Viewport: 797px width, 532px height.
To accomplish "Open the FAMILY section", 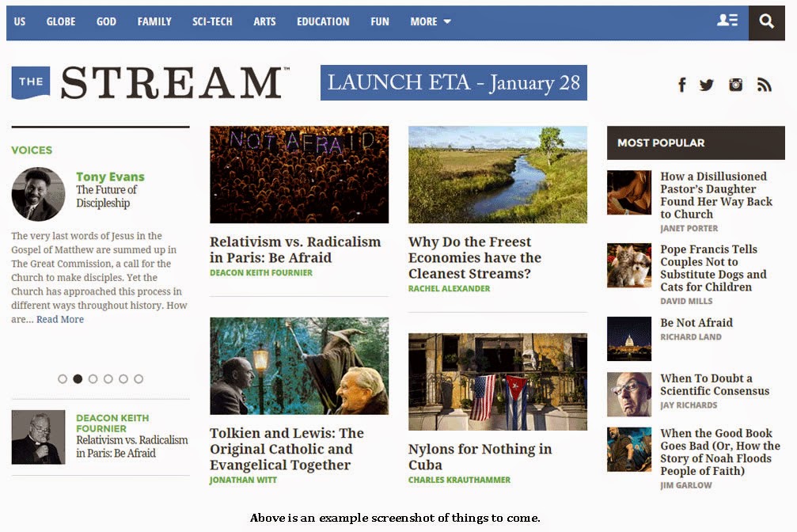I will click(154, 22).
